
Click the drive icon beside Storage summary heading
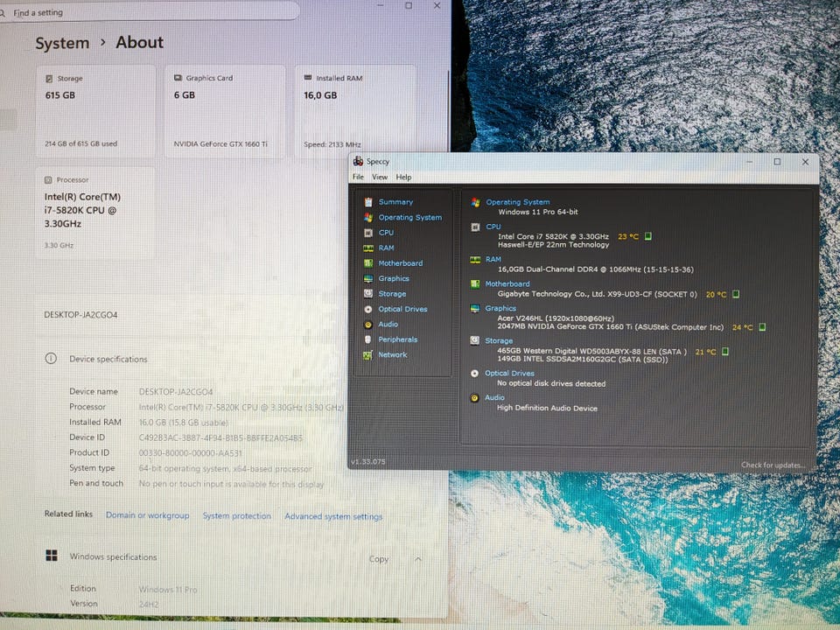coord(474,340)
